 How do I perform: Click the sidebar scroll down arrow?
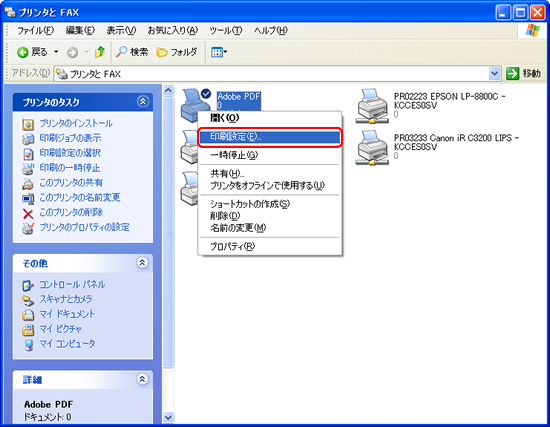pyautogui.click(x=168, y=418)
